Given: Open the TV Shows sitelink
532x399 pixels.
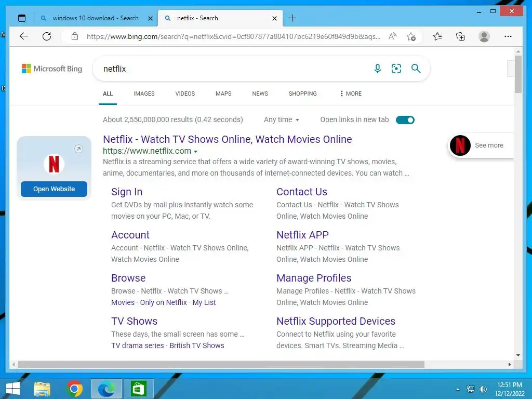Looking at the screenshot, I should coord(135,321).
